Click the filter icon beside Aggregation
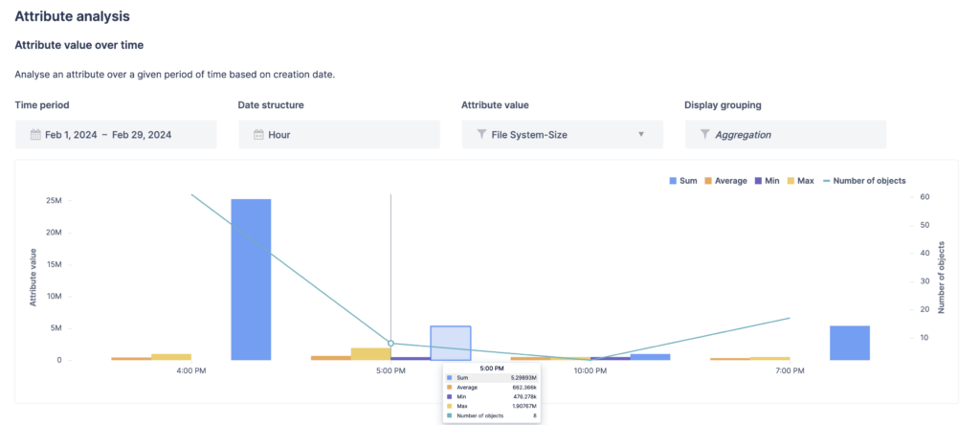The image size is (980, 425). [x=705, y=135]
